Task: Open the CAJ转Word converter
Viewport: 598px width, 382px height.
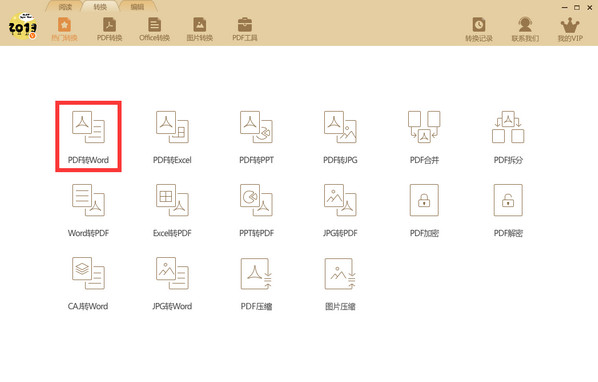Action: click(x=88, y=283)
